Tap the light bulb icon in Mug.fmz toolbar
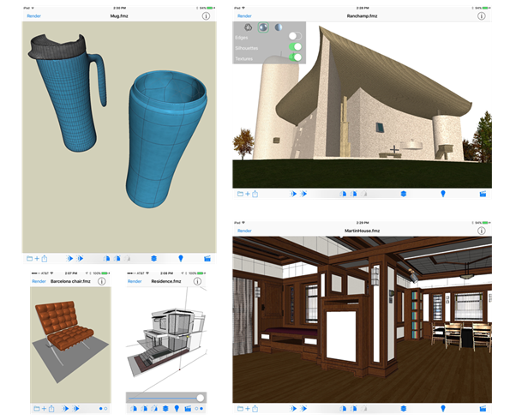 click(x=181, y=259)
